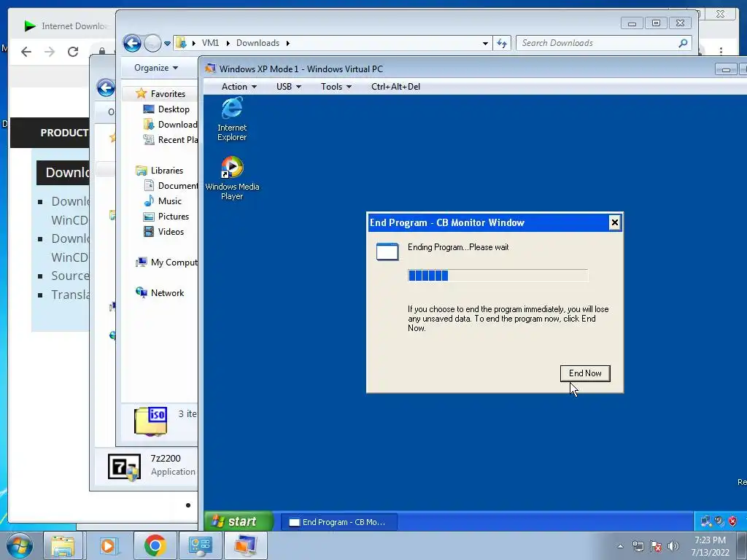747x560 pixels.
Task: Click the XP start button
Action: pos(239,521)
